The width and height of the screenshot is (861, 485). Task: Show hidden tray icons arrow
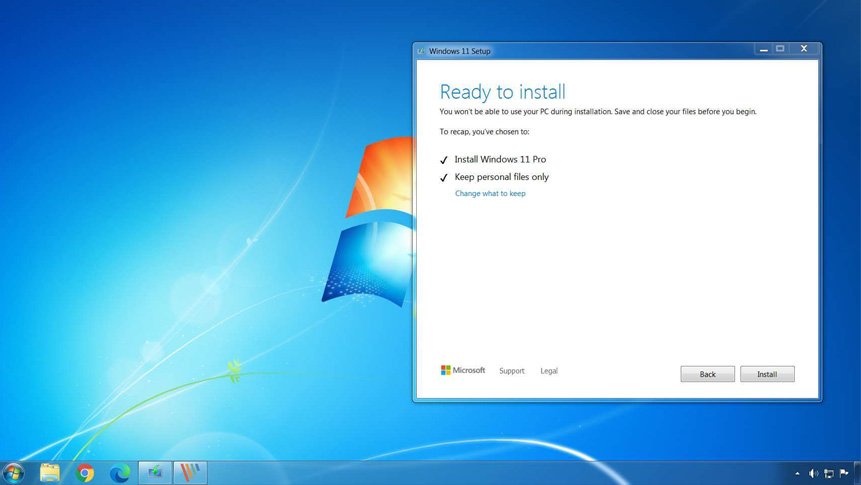[797, 473]
